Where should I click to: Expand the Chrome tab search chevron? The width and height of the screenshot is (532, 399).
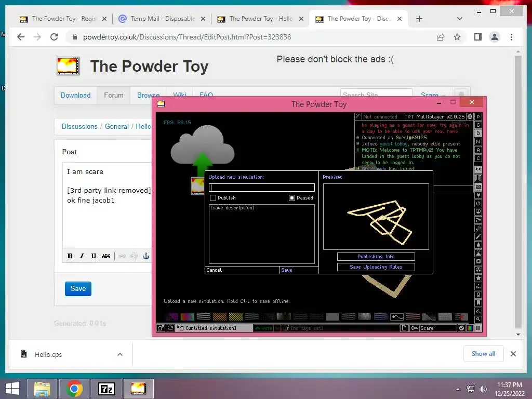pos(460,19)
